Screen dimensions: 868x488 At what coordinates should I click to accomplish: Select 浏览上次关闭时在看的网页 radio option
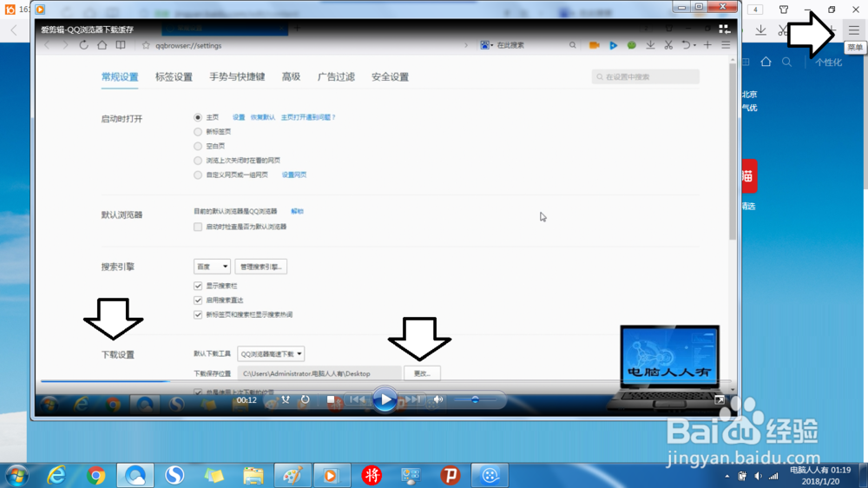pyautogui.click(x=198, y=161)
